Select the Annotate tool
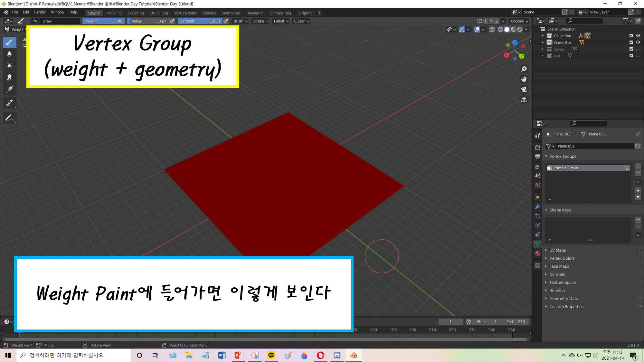Viewport: 644px width, 362px height. click(x=9, y=118)
